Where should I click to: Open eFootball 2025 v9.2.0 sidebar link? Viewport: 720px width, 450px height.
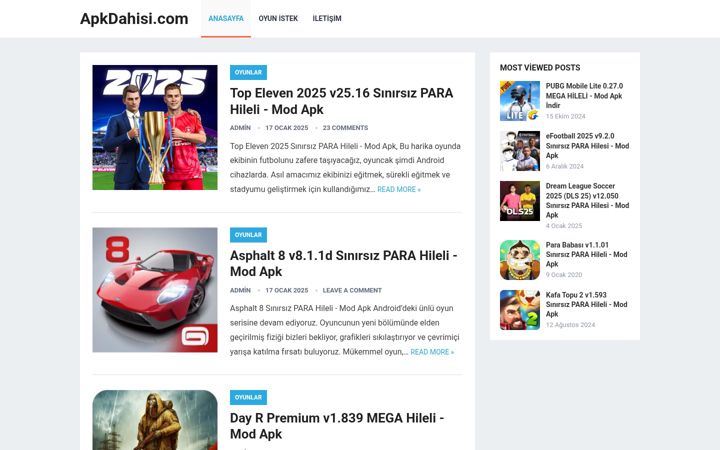pyautogui.click(x=587, y=146)
